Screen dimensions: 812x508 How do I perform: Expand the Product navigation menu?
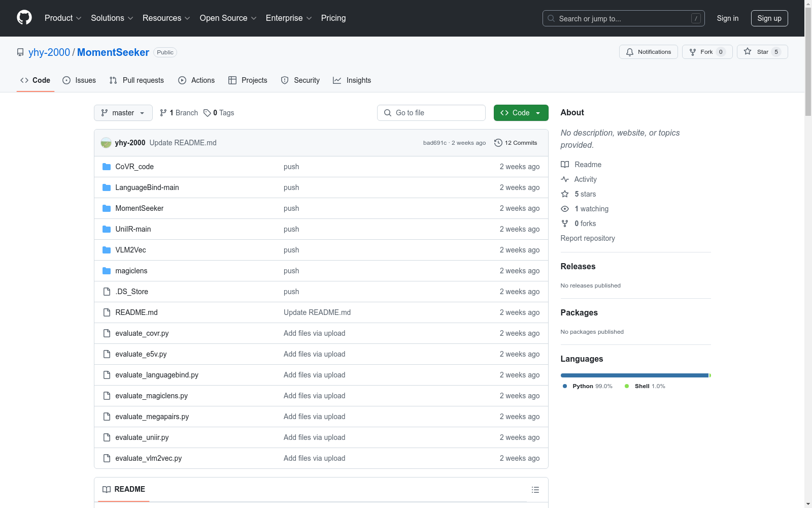pos(63,18)
